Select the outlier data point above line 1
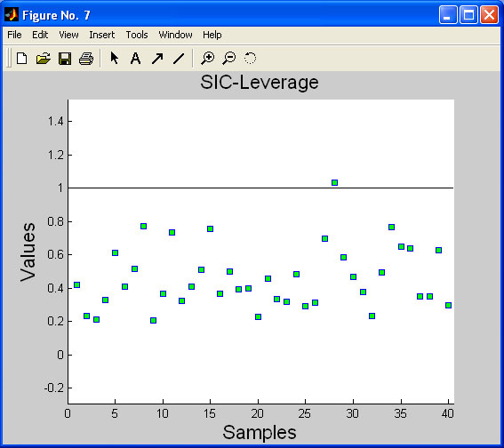This screenshot has height=448, width=504. [x=334, y=182]
